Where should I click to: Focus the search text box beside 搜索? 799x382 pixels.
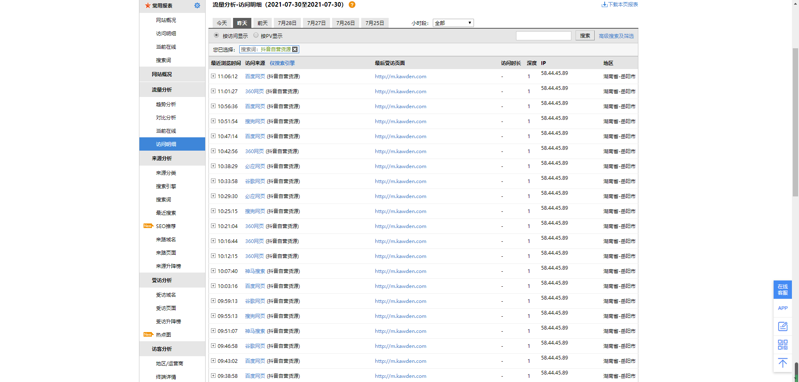pyautogui.click(x=544, y=36)
